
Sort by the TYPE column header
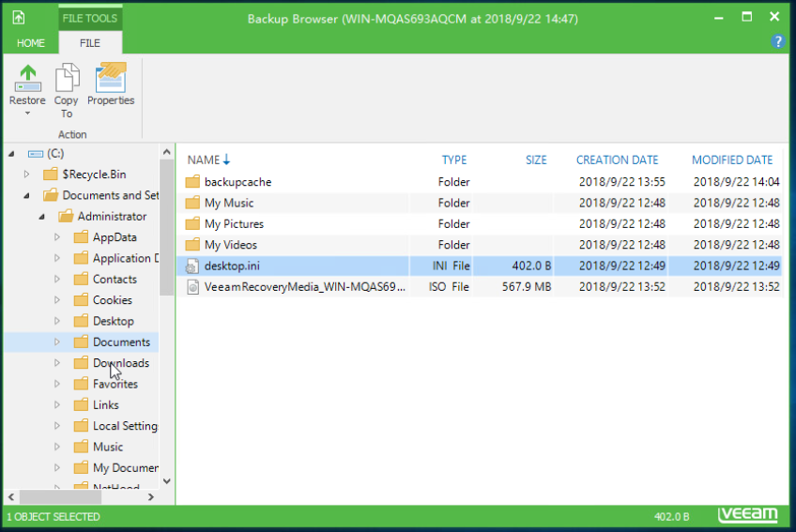pyautogui.click(x=453, y=160)
